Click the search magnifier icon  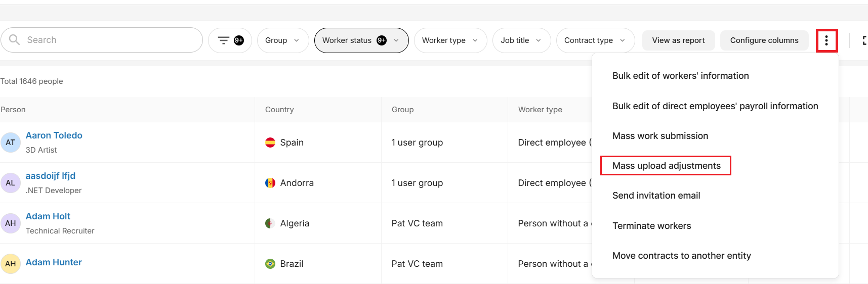14,40
